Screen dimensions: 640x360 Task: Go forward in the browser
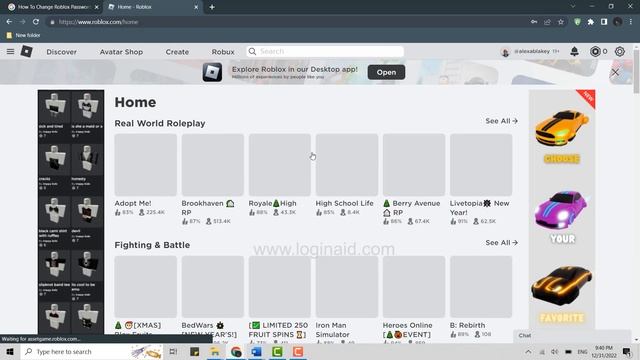22,22
